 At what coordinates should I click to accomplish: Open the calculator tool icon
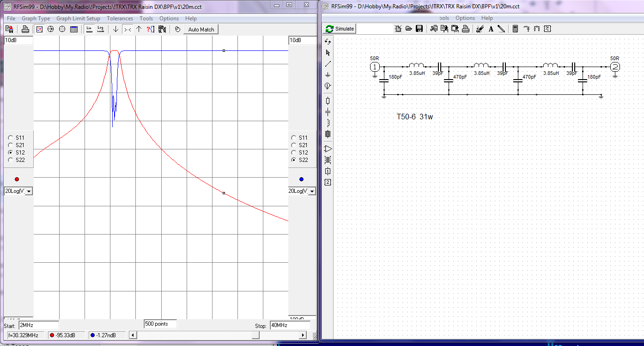point(516,29)
